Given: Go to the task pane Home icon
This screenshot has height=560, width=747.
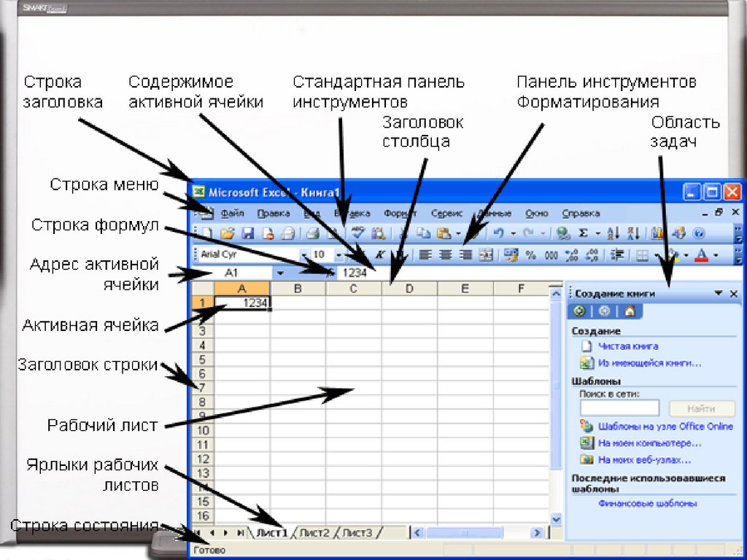Looking at the screenshot, I should (630, 311).
